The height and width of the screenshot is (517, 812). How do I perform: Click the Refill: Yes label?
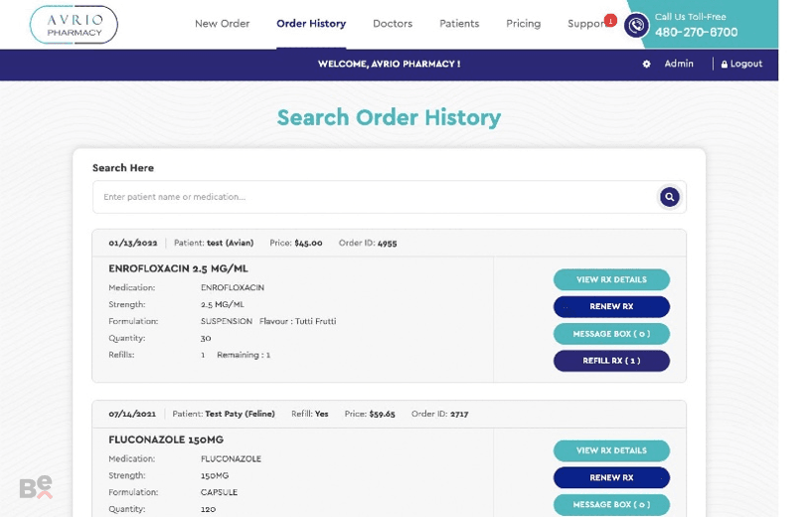tap(310, 414)
